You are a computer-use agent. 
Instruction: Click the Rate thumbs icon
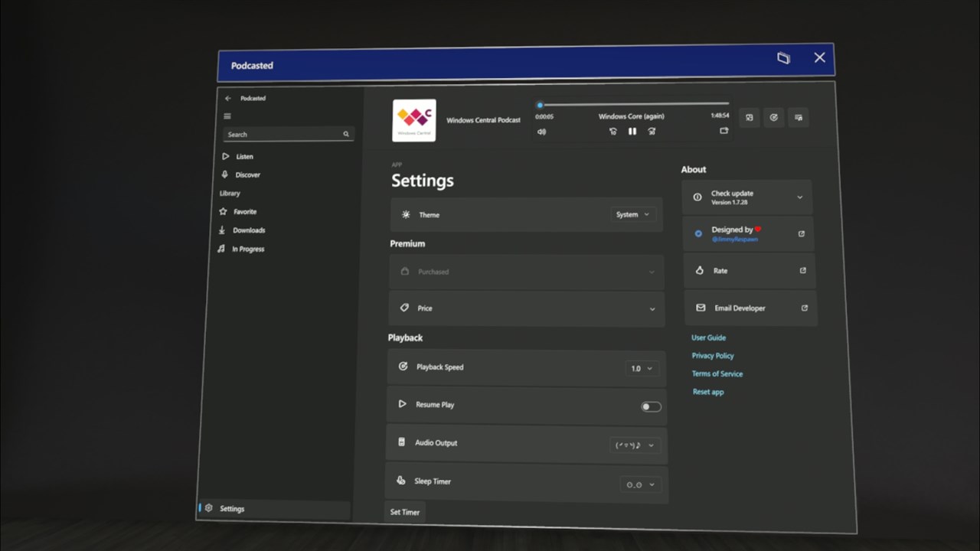click(699, 271)
